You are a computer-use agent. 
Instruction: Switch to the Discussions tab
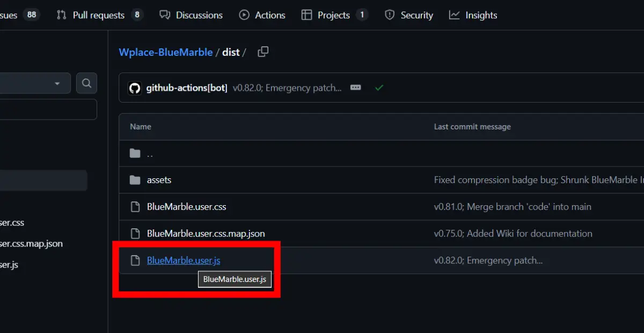point(192,15)
